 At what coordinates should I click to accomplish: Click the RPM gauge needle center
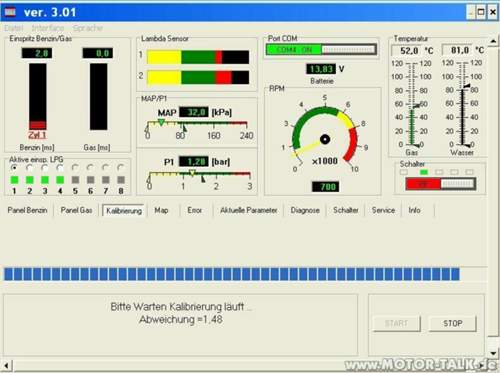click(325, 139)
